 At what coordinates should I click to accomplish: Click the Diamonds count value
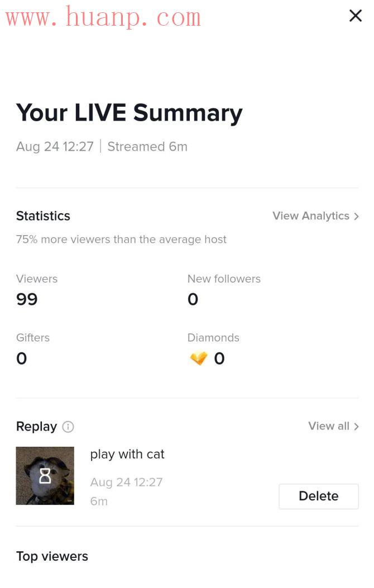point(219,358)
